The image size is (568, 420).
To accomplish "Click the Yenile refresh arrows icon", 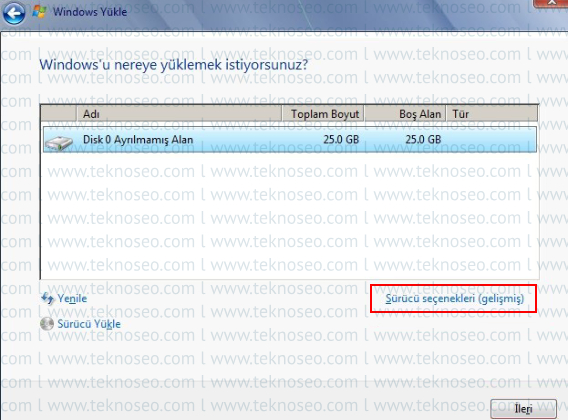I will point(47,299).
